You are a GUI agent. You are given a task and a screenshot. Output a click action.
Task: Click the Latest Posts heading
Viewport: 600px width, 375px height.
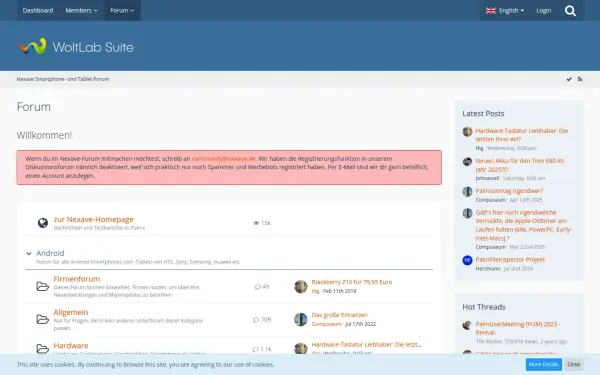pyautogui.click(x=483, y=114)
